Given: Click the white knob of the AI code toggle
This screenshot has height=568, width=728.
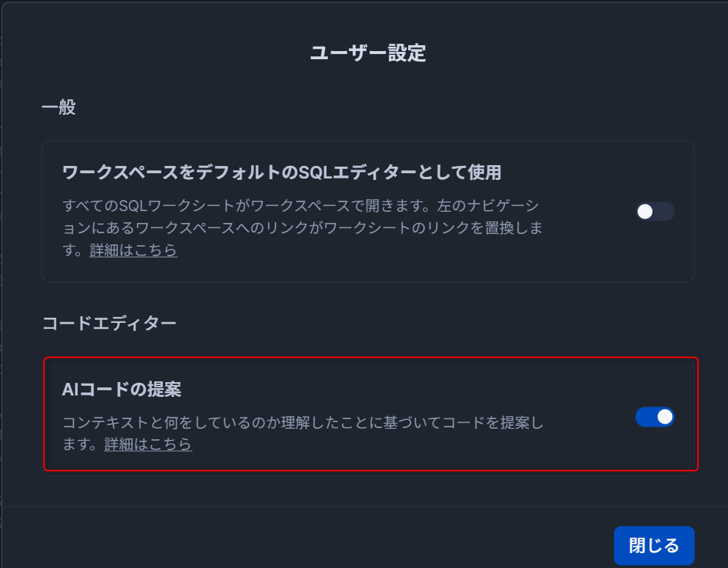Looking at the screenshot, I should tap(664, 417).
